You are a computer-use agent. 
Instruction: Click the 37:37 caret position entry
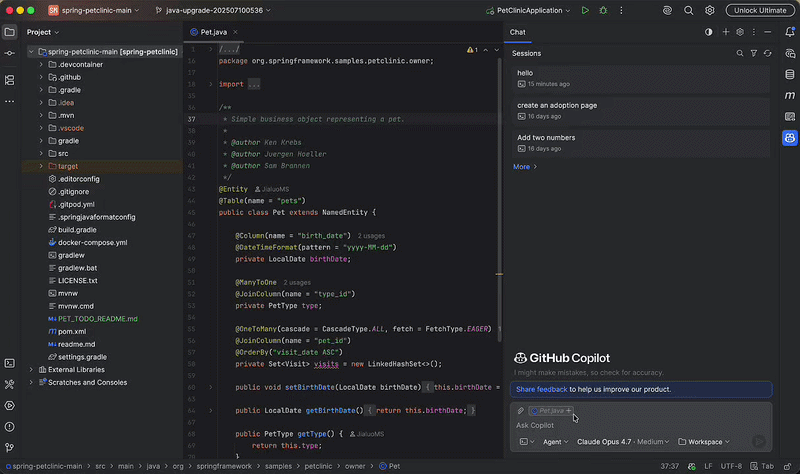click(x=669, y=466)
